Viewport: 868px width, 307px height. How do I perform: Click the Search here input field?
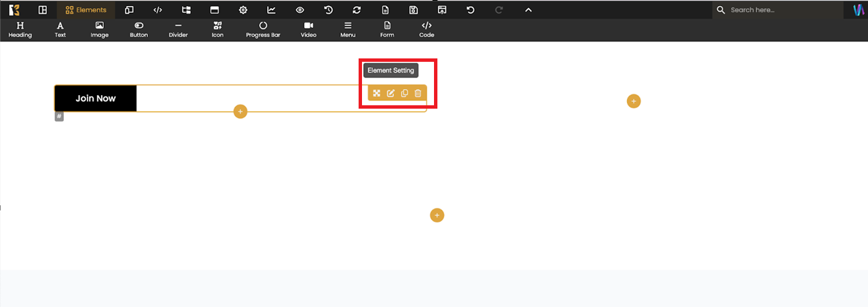click(x=781, y=10)
